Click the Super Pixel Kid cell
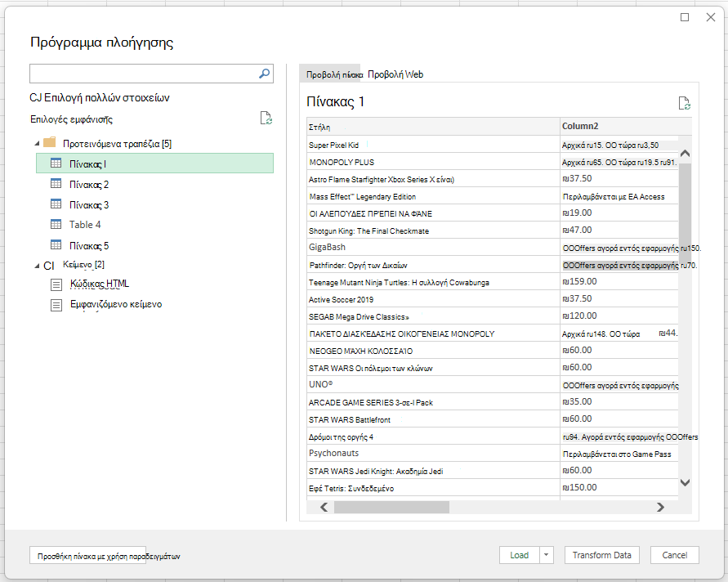 click(433, 145)
